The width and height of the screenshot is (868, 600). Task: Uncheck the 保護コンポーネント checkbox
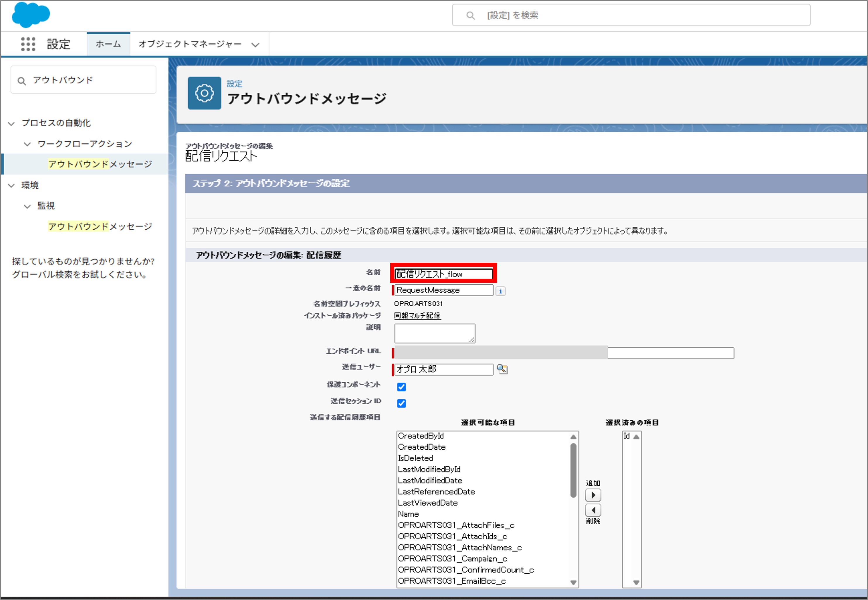point(401,387)
